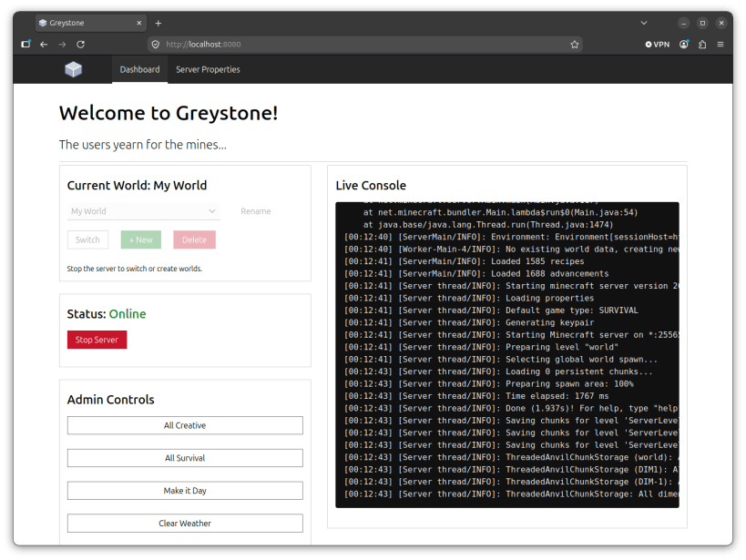
Task: Click the Rename world button
Action: pos(255,211)
